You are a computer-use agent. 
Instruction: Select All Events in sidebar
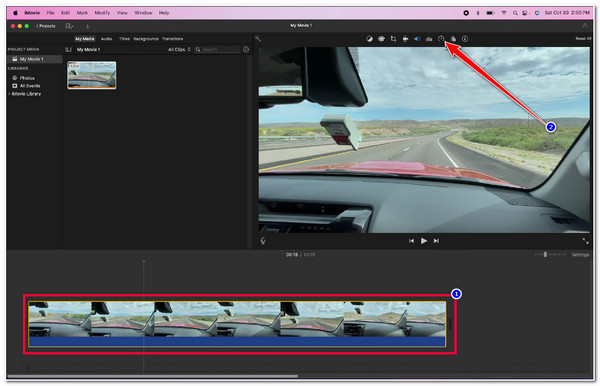[x=29, y=86]
